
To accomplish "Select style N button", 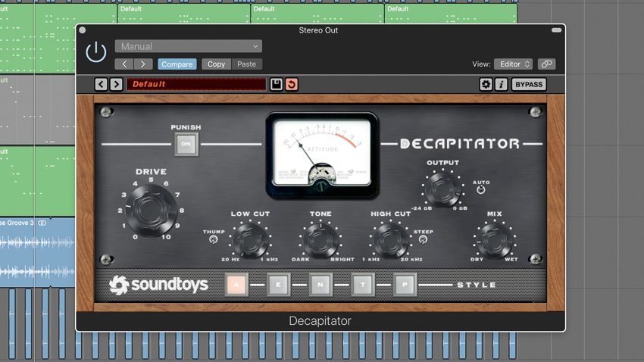I will click(320, 285).
